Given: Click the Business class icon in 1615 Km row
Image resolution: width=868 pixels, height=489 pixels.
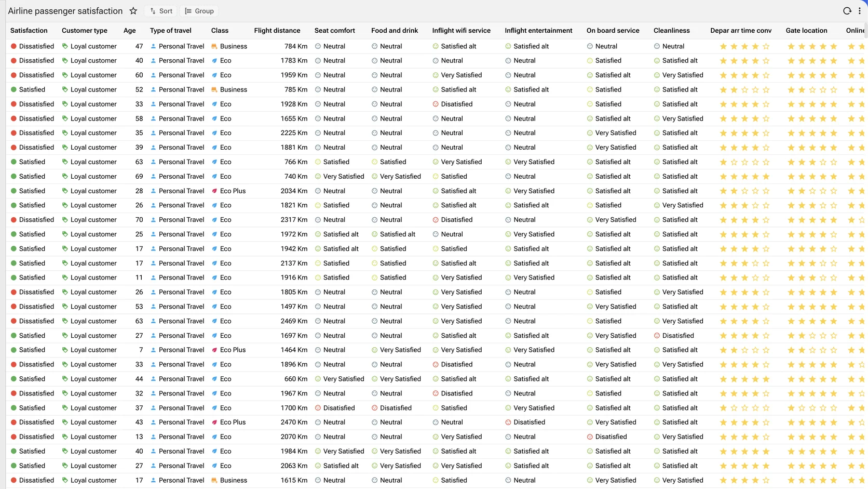Looking at the screenshot, I should (214, 481).
